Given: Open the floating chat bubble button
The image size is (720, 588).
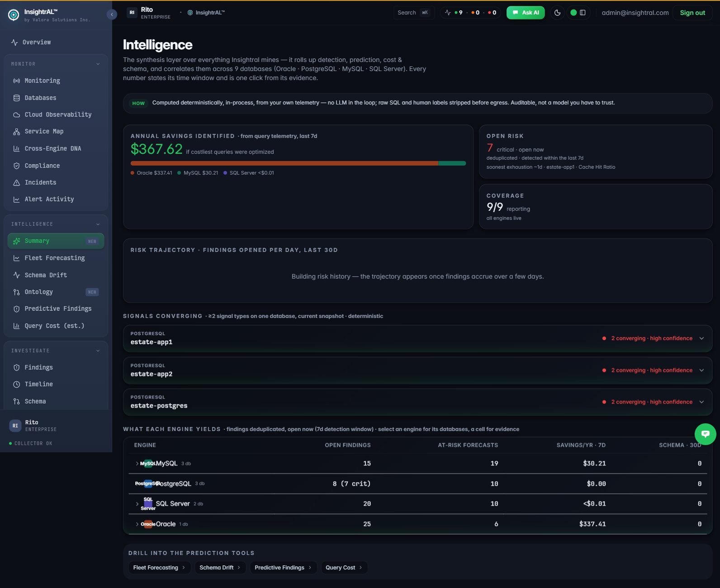Looking at the screenshot, I should pyautogui.click(x=705, y=434).
